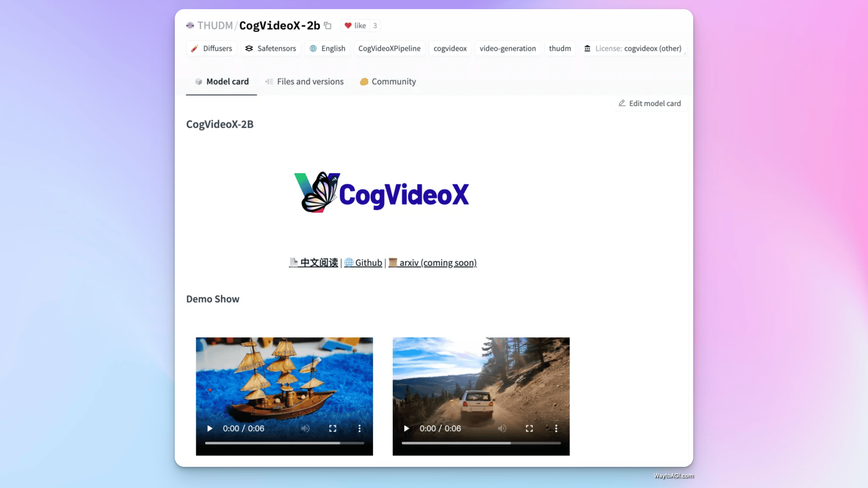868x488 pixels.
Task: Mute the ship demo video
Action: [x=305, y=428]
